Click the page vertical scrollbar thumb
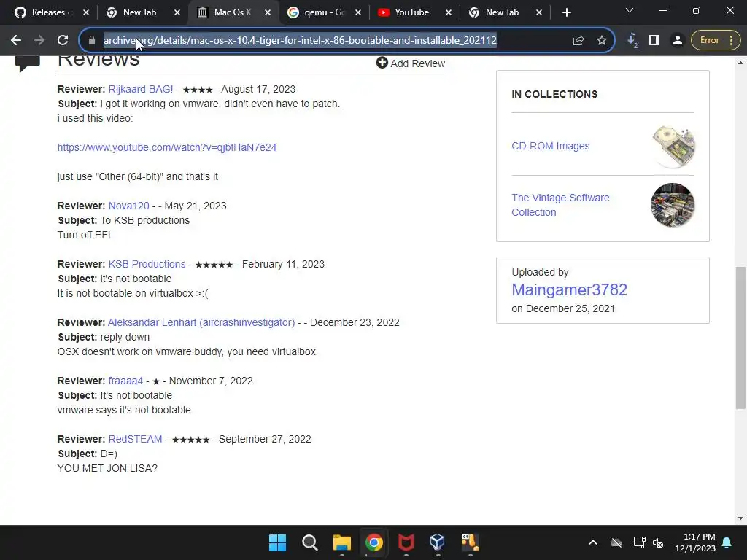Screen dimensions: 747x560 (x=740, y=338)
